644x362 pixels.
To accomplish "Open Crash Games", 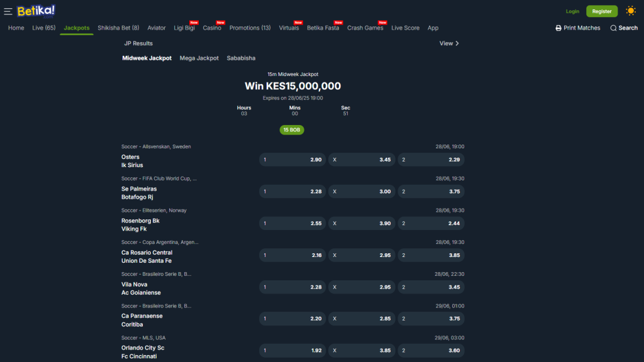I will [x=365, y=28].
